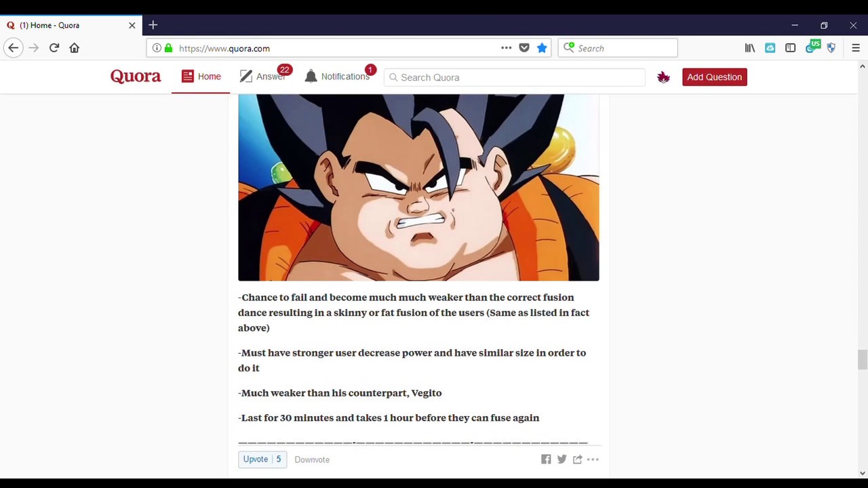Click text "Last for 30 minutes" line
868x488 pixels.
[389, 418]
